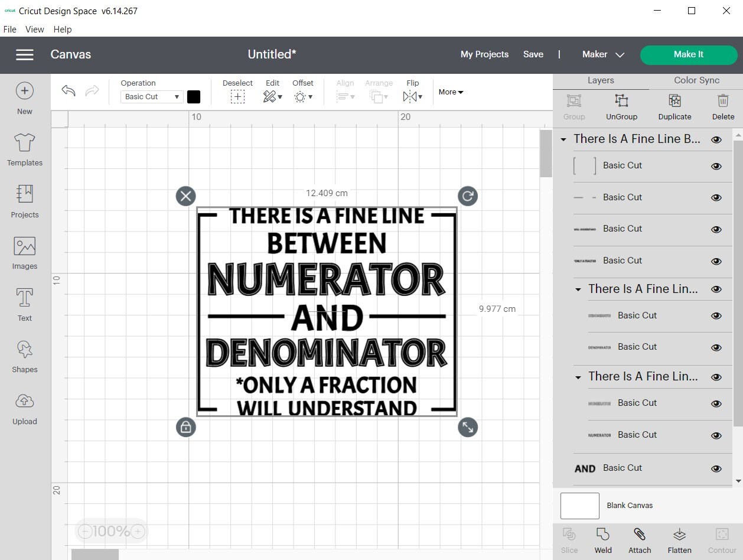The height and width of the screenshot is (560, 743).
Task: Toggle visibility of the AND Basic Cut layer
Action: pos(716,468)
